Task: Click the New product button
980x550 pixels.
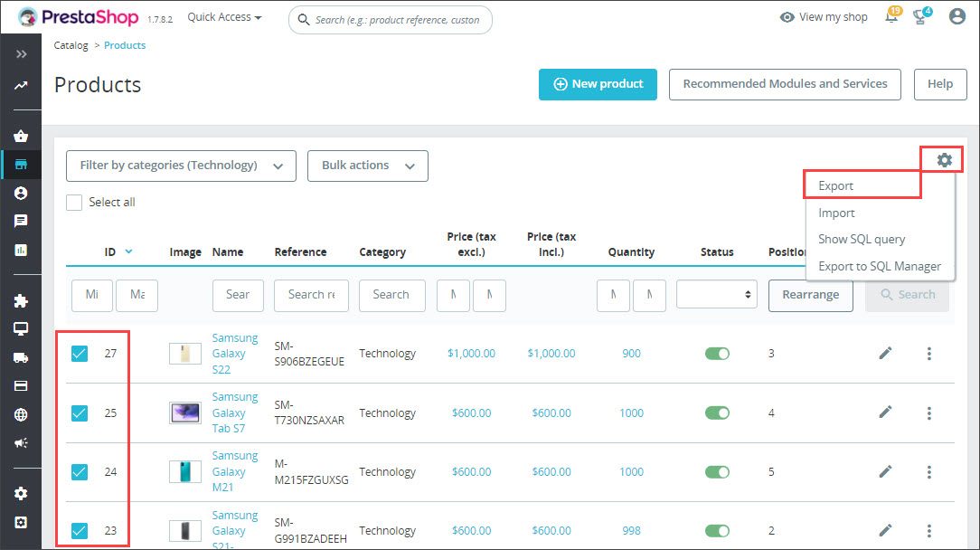Action: (598, 84)
